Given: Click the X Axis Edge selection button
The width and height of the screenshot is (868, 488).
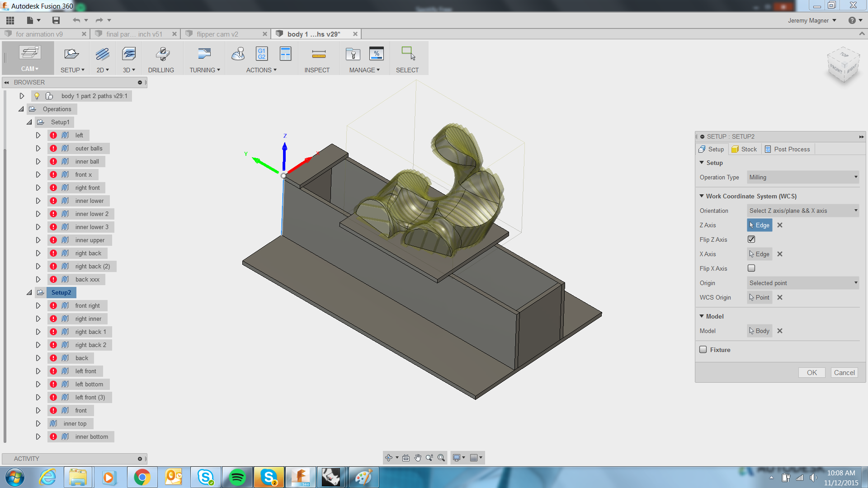Looking at the screenshot, I should pyautogui.click(x=759, y=254).
